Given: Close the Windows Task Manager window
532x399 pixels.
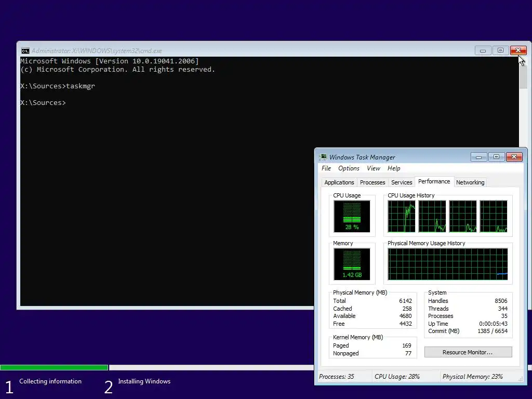Looking at the screenshot, I should (514, 157).
